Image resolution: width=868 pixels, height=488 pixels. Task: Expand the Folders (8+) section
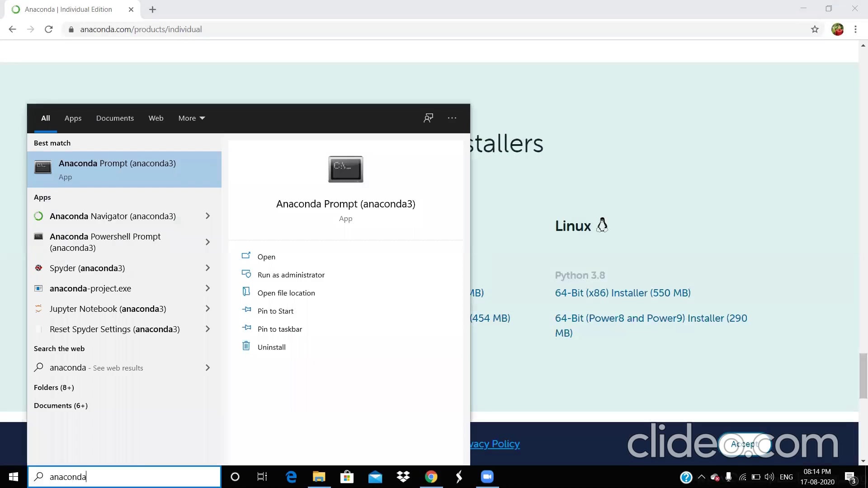point(54,387)
